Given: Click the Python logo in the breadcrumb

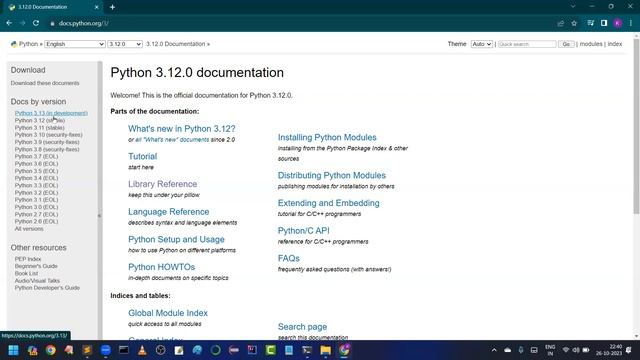Looking at the screenshot, I should point(14,44).
